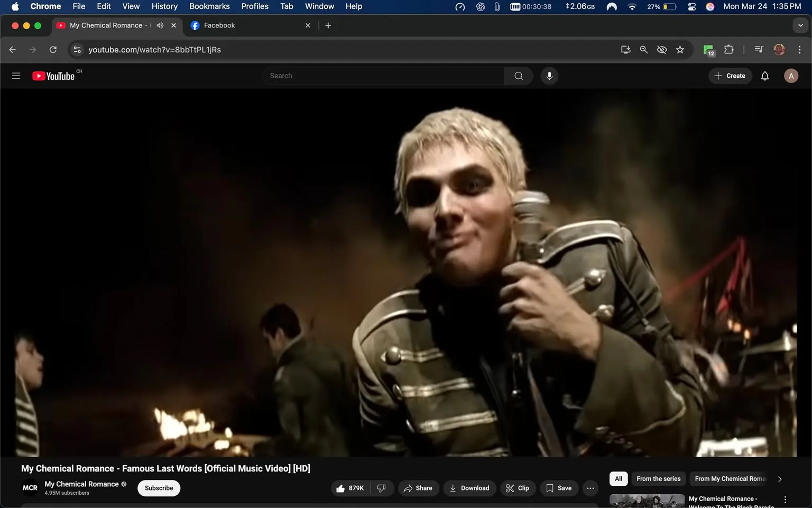Open the hamburger menu on YouTube
Image resolution: width=812 pixels, height=508 pixels.
coord(16,76)
